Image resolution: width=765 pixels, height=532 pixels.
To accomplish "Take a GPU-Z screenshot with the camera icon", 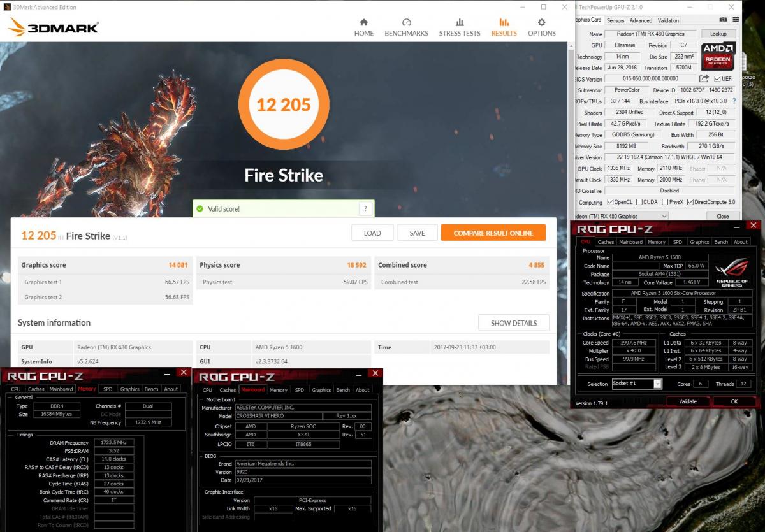I will (x=724, y=20).
